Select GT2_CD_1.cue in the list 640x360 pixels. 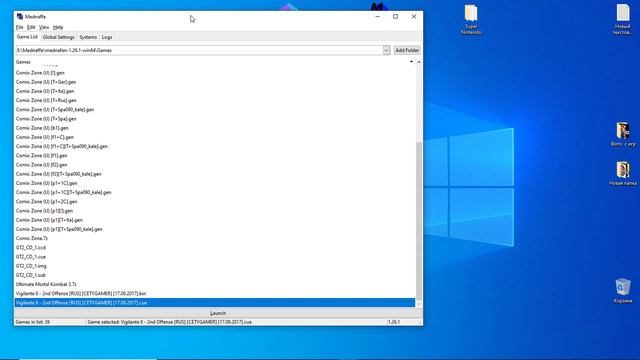[x=215, y=257]
